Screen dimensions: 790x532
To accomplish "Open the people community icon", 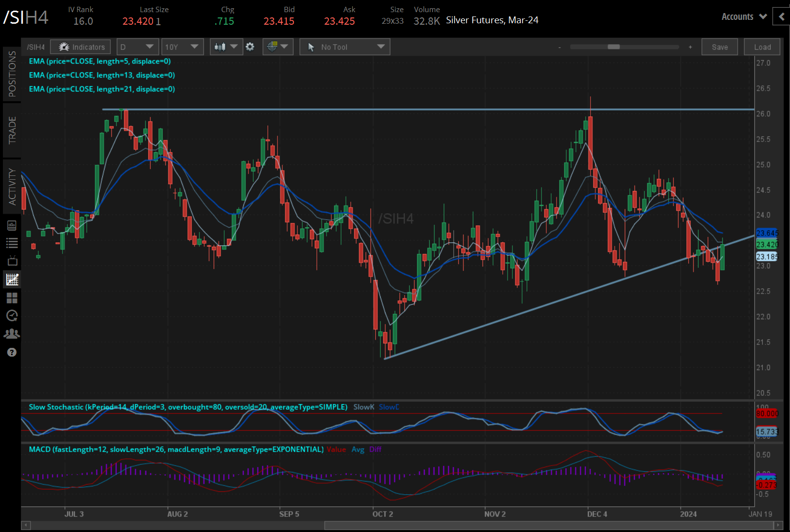I will (x=12, y=334).
